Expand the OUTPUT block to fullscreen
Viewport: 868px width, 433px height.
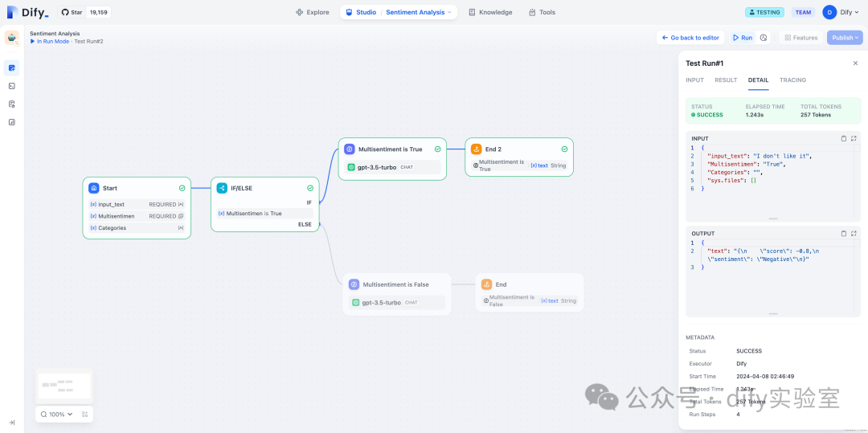coord(854,233)
